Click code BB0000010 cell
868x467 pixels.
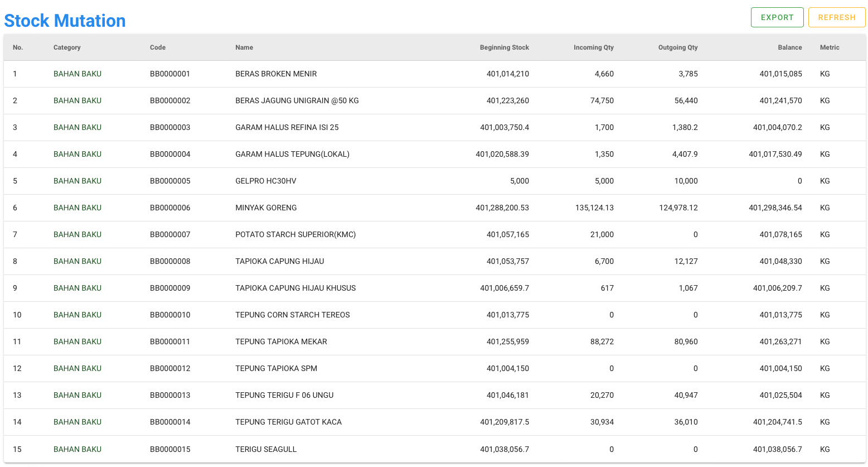(x=170, y=315)
